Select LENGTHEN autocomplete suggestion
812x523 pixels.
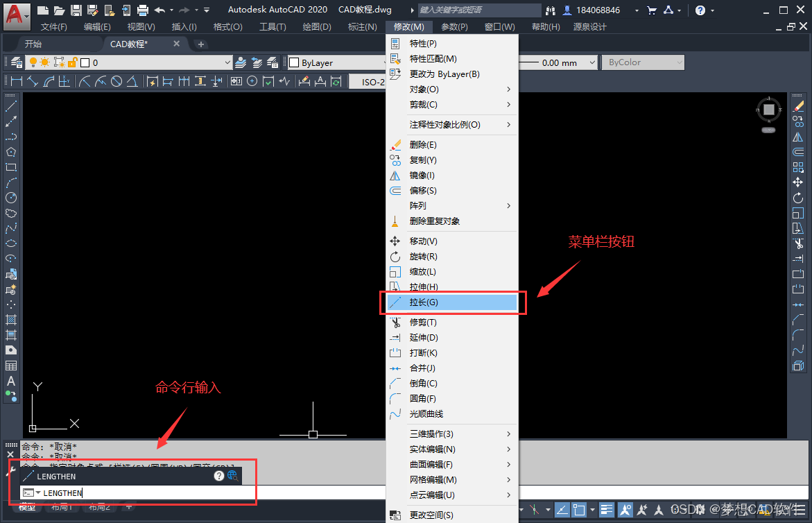[131, 476]
